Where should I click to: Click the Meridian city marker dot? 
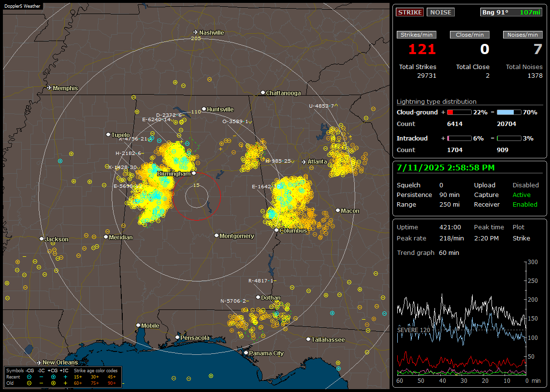105,237
